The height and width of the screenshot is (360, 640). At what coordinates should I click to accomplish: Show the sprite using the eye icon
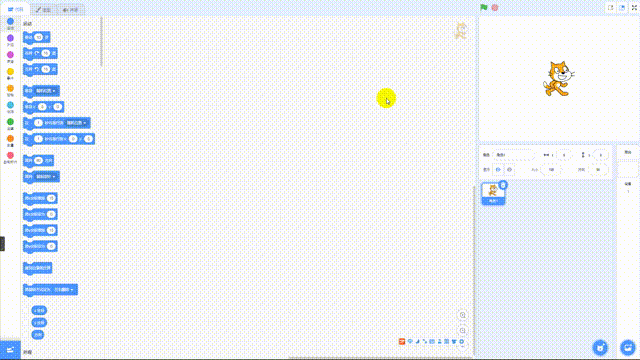[x=498, y=170]
